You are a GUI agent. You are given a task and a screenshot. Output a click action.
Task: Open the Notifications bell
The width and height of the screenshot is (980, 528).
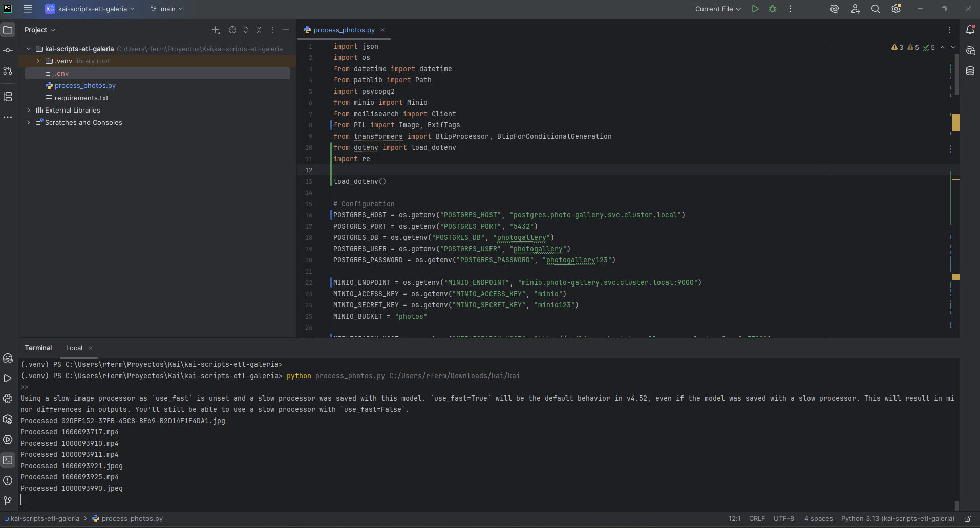(970, 30)
